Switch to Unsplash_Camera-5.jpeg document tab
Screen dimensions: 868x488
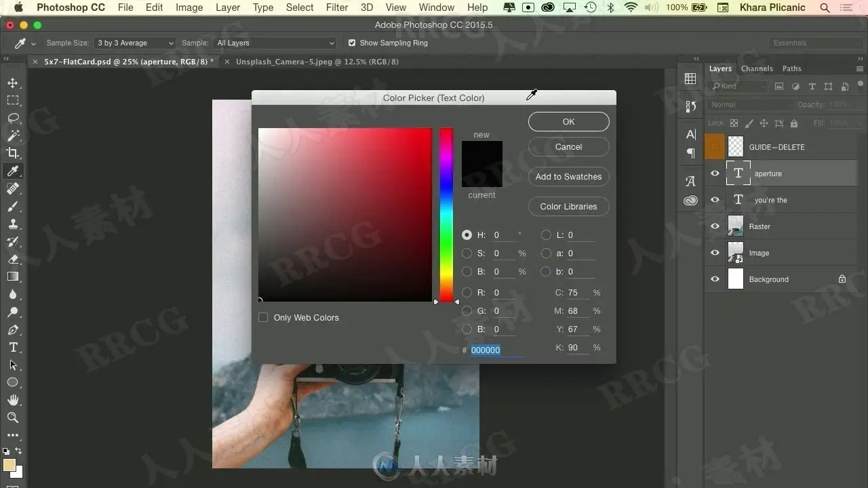[317, 62]
